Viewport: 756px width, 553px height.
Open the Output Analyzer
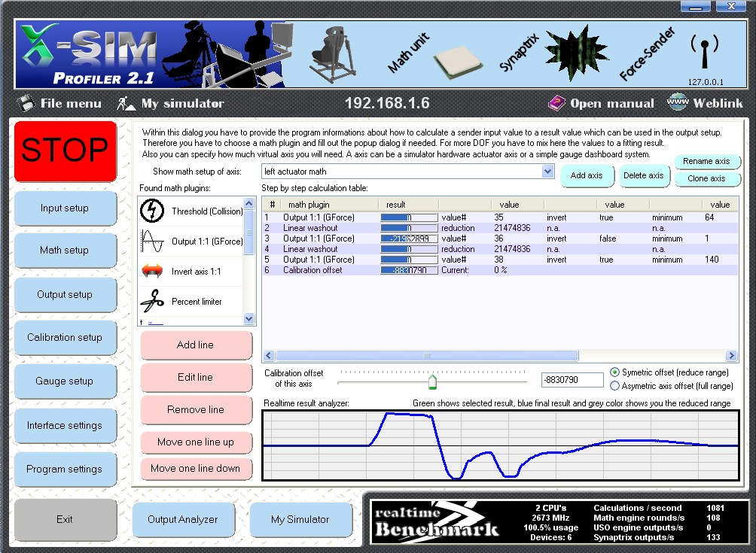tap(183, 519)
